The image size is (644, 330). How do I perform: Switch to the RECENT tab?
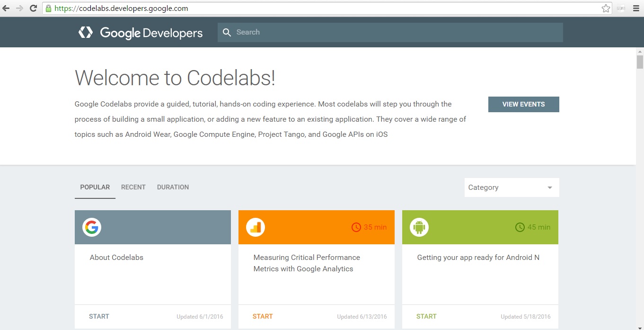(133, 187)
